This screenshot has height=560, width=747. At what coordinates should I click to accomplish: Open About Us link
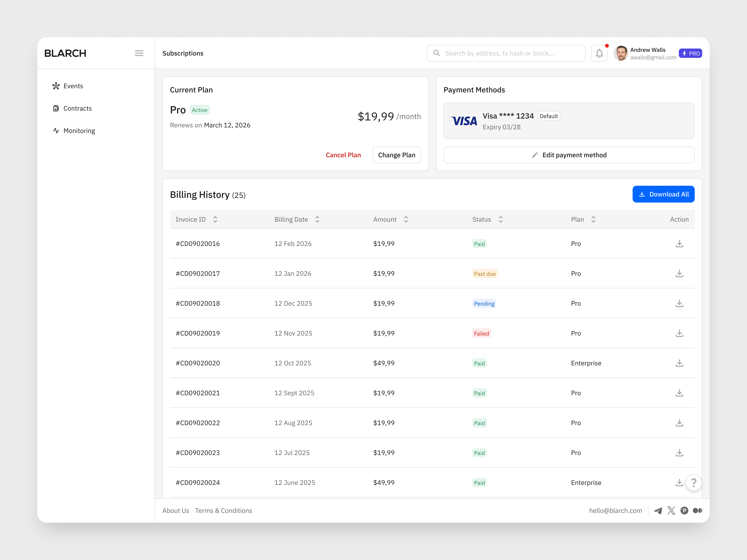click(176, 511)
